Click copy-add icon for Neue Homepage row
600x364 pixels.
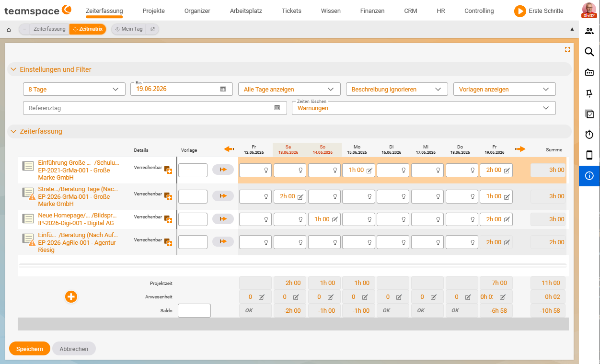pos(168,219)
